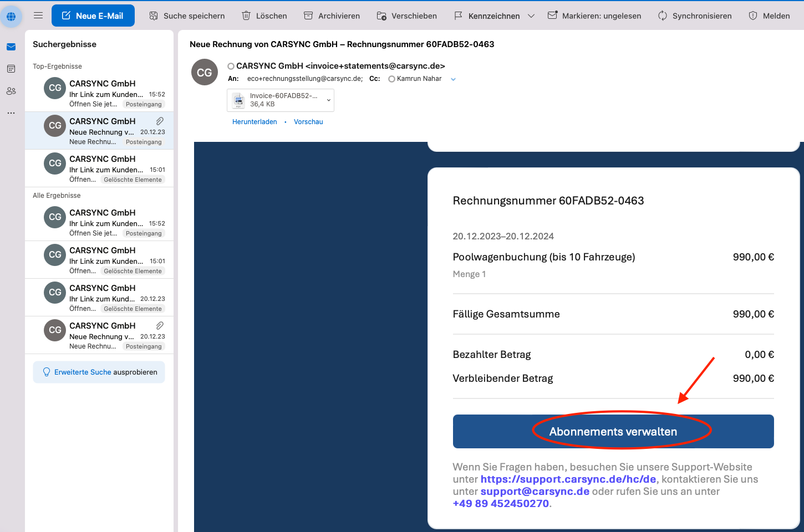
Task: Click the support@carsync.de email link
Action: tap(535, 492)
